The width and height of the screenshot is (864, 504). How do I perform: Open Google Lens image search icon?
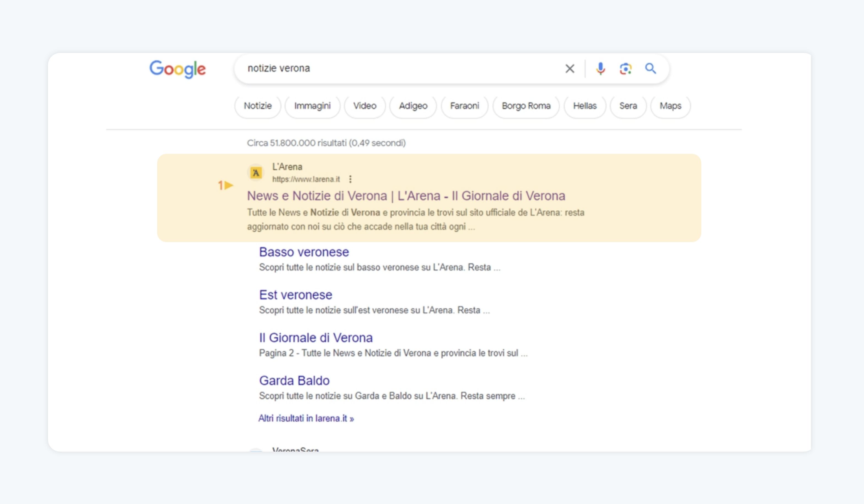[x=626, y=69]
